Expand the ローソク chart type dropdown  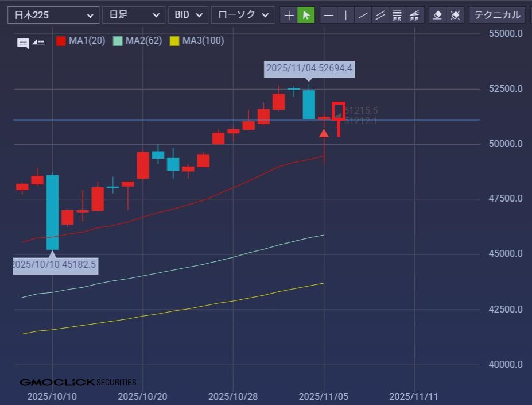[x=242, y=16]
